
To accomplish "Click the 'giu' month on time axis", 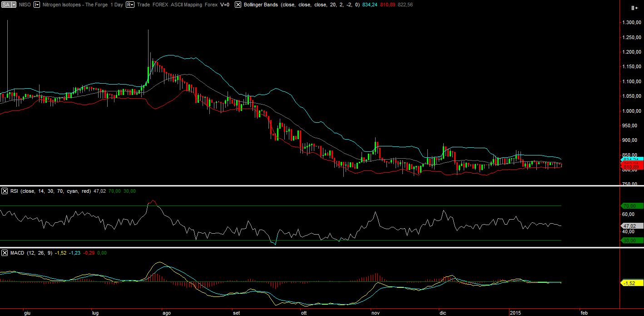I will point(27,313).
